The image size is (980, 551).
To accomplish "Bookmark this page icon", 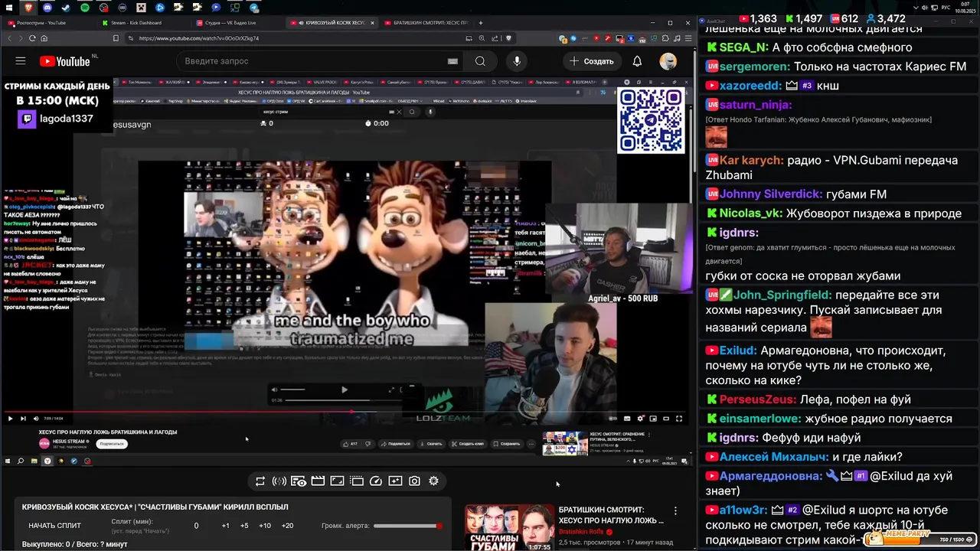I will tap(116, 38).
